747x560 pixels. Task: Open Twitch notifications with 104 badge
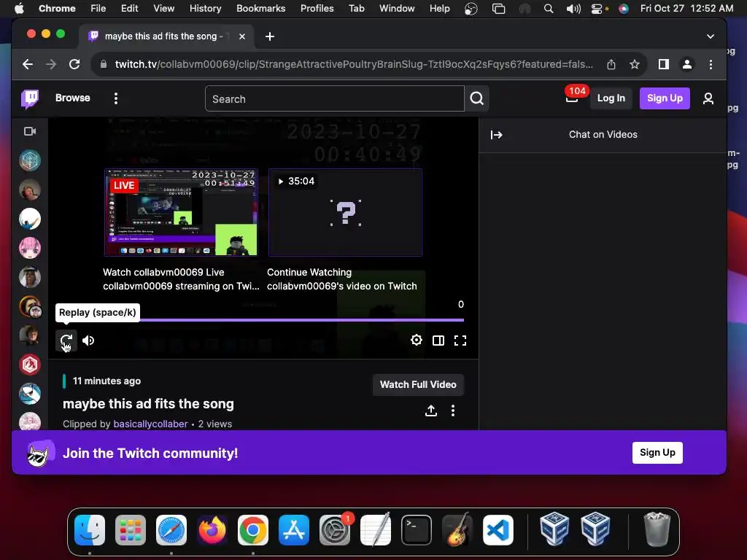coord(572,97)
